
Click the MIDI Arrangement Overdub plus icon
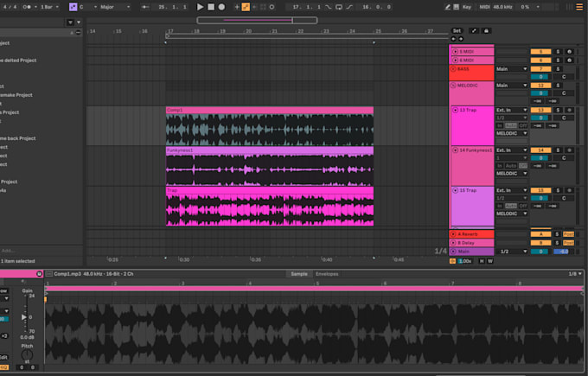pos(237,7)
